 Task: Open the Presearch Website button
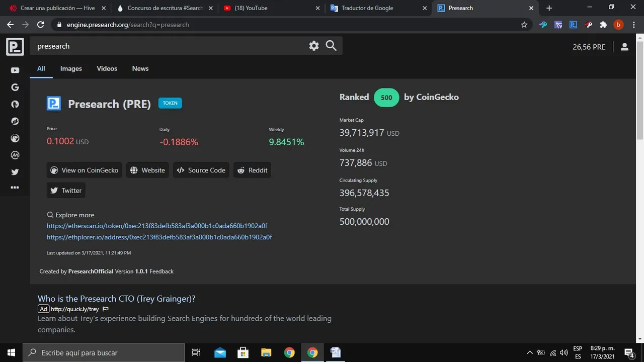pos(147,170)
